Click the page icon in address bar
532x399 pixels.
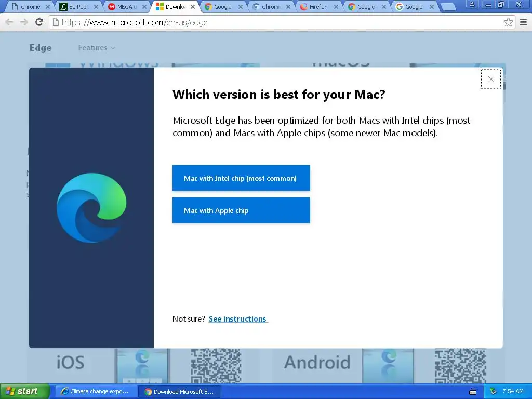point(56,22)
